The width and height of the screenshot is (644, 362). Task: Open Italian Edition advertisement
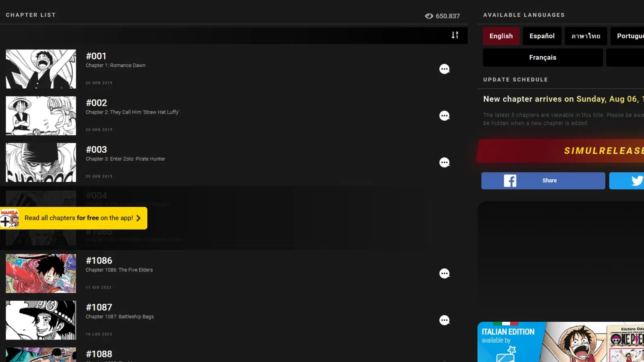(x=561, y=342)
